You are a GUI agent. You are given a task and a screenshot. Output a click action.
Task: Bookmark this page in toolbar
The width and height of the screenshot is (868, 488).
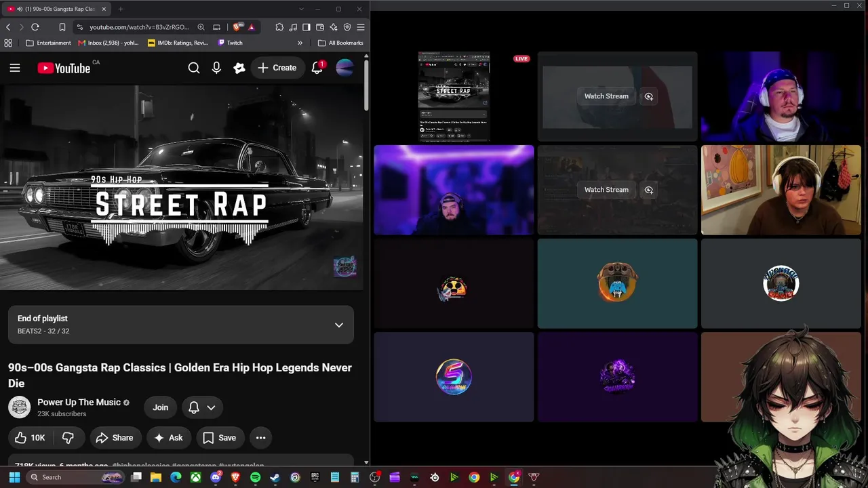click(62, 27)
